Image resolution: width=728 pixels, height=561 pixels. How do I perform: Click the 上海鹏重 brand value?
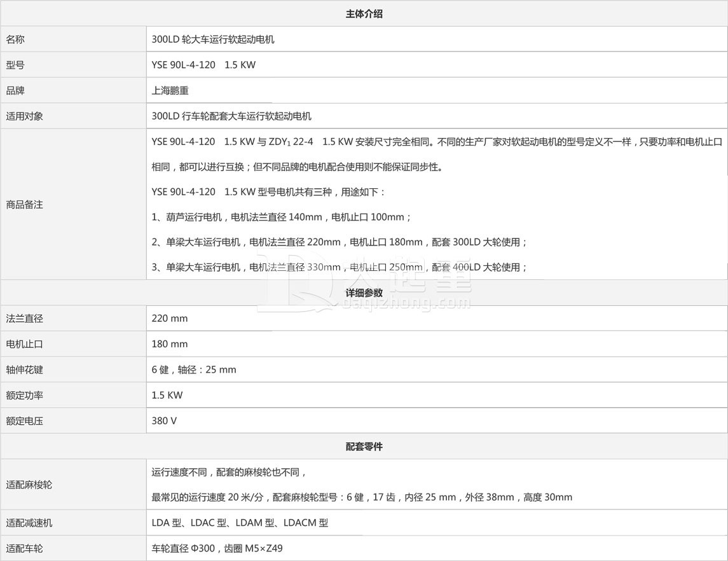coord(170,90)
